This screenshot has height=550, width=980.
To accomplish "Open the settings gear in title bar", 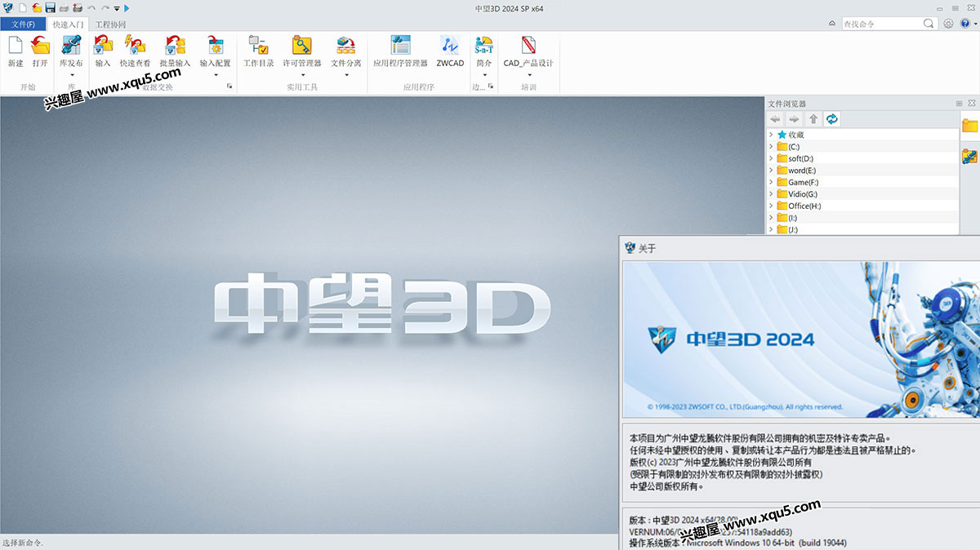I will 948,24.
